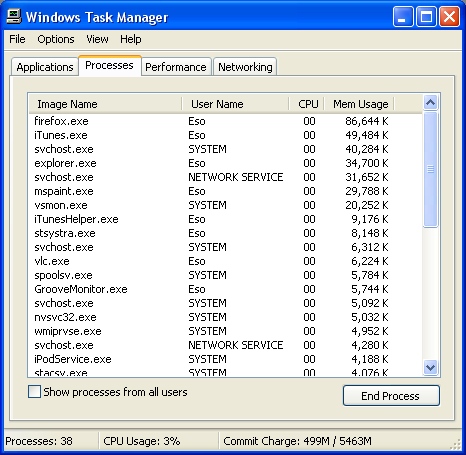Select svchost.exe using 4,280 K
This screenshot has width=466, height=455.
[225, 345]
